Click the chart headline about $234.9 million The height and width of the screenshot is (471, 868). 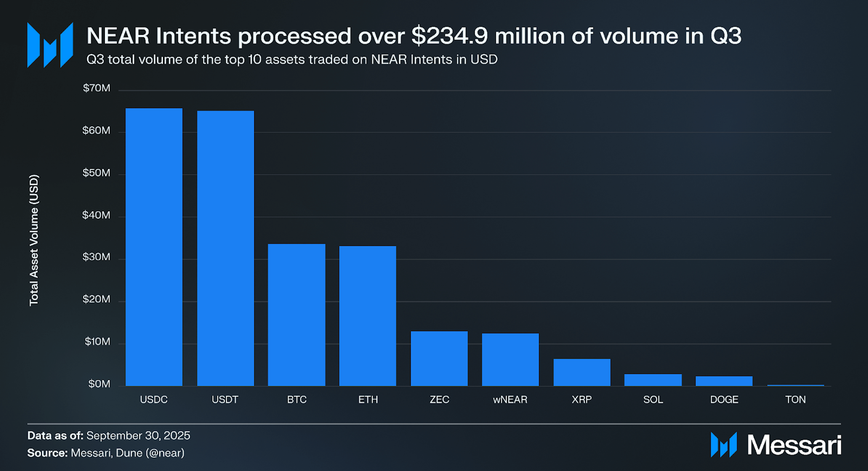(x=413, y=36)
